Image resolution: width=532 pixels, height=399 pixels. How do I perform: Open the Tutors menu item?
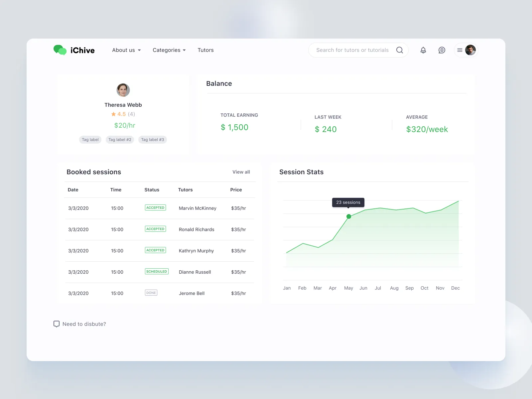tap(205, 50)
